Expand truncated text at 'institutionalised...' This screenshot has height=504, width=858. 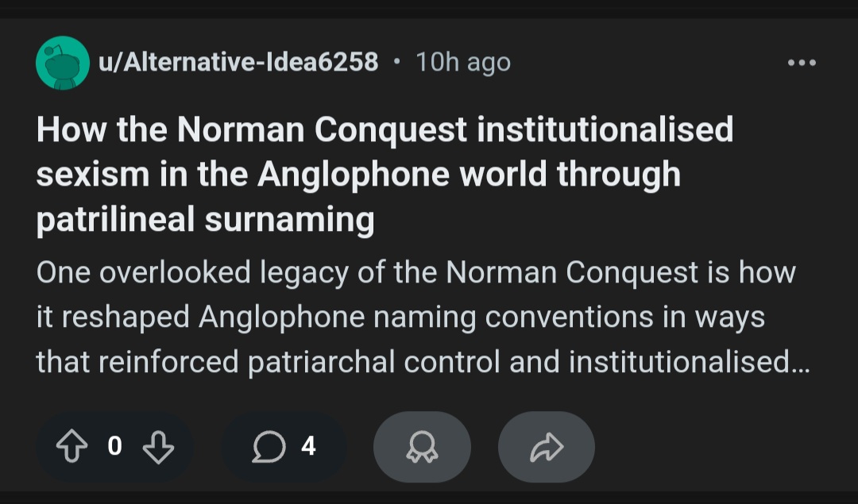[x=689, y=362]
